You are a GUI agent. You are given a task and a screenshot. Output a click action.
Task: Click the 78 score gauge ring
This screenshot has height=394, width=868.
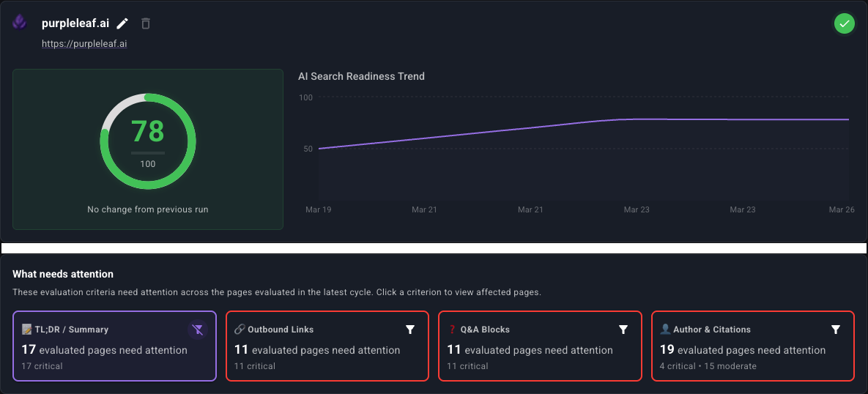(148, 141)
